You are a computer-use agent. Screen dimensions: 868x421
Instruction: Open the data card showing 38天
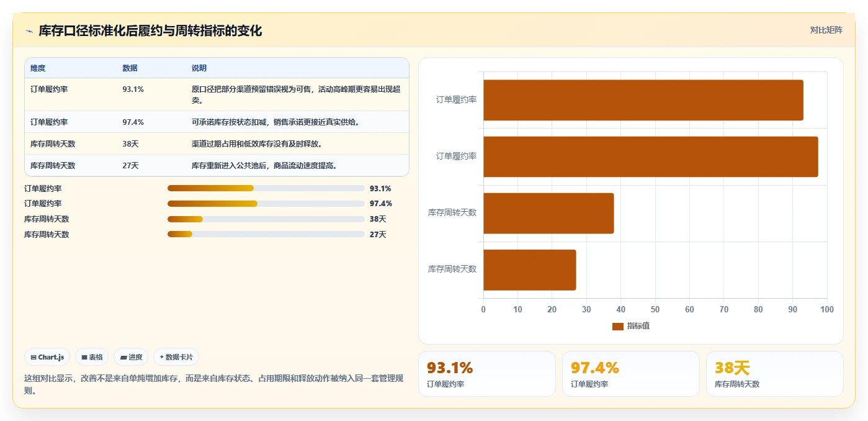pyautogui.click(x=775, y=374)
